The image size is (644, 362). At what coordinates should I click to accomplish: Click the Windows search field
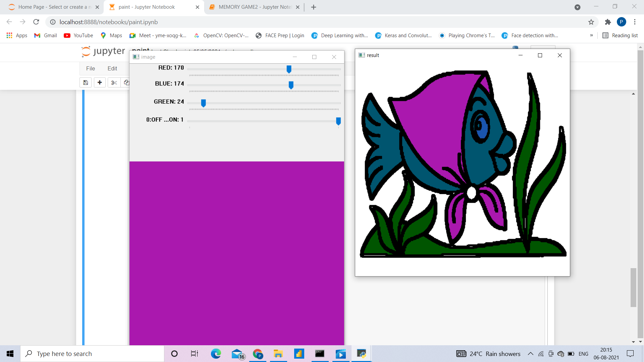92,354
